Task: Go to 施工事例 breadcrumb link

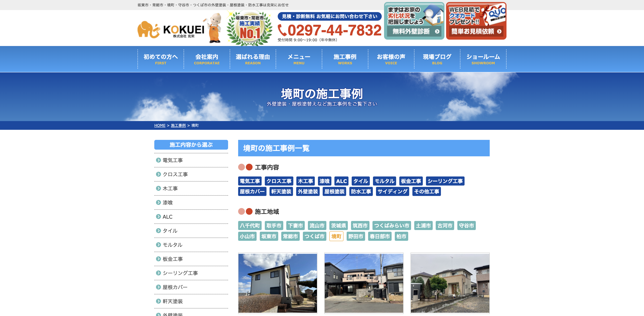Action: point(178,125)
